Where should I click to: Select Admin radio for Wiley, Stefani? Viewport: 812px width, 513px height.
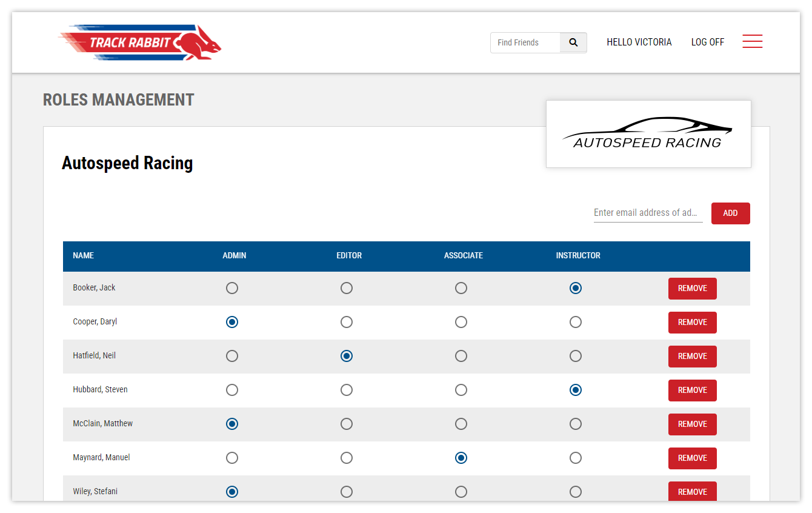point(232,492)
